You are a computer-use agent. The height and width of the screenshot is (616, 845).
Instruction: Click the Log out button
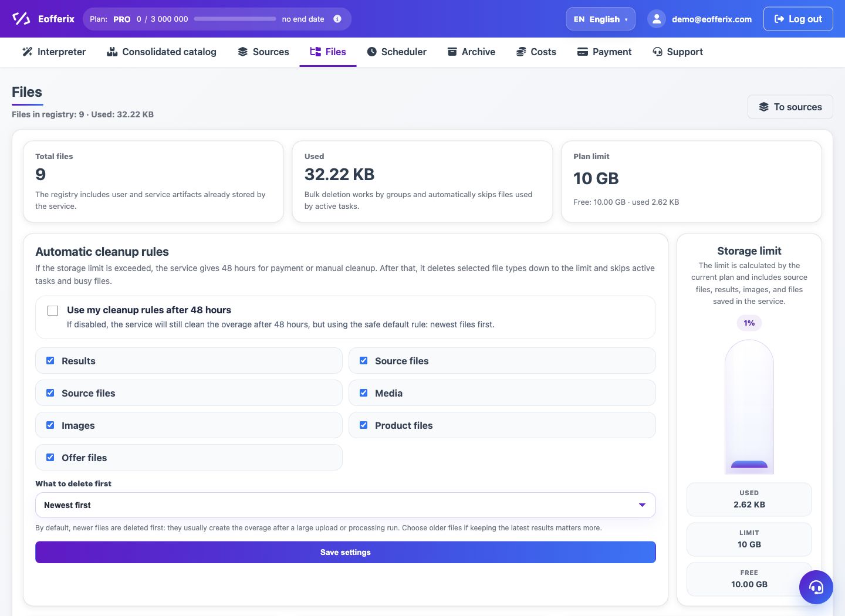point(798,19)
